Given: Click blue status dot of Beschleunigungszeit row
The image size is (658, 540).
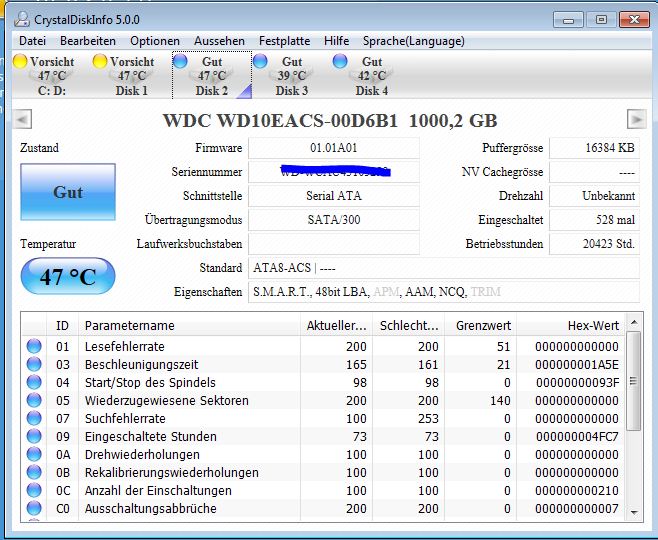Looking at the screenshot, I should tap(34, 364).
